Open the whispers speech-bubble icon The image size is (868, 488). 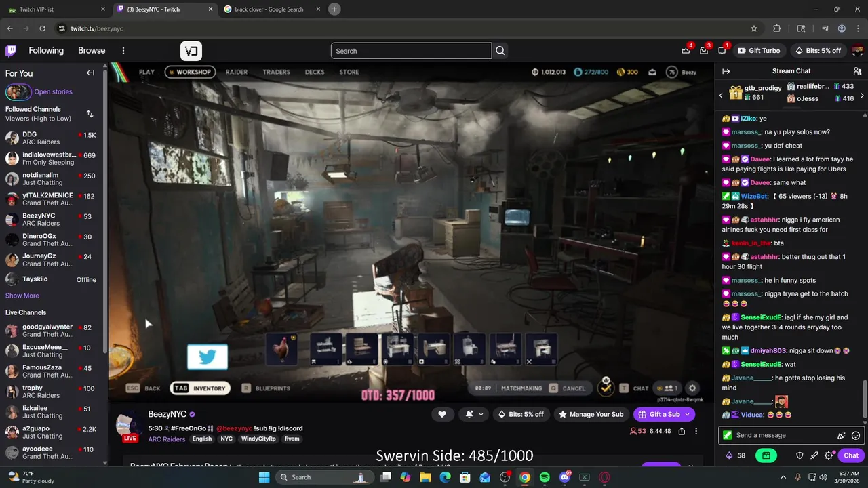722,51
